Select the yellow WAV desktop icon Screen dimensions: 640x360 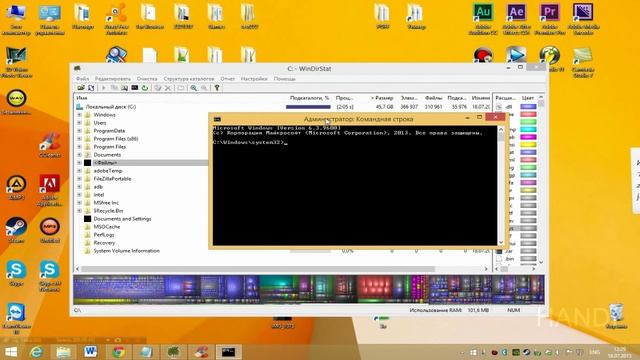[16, 102]
